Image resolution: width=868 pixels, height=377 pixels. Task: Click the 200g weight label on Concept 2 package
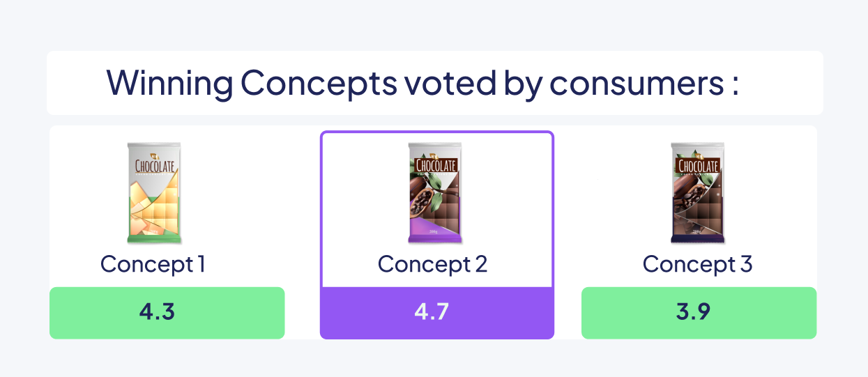[434, 231]
